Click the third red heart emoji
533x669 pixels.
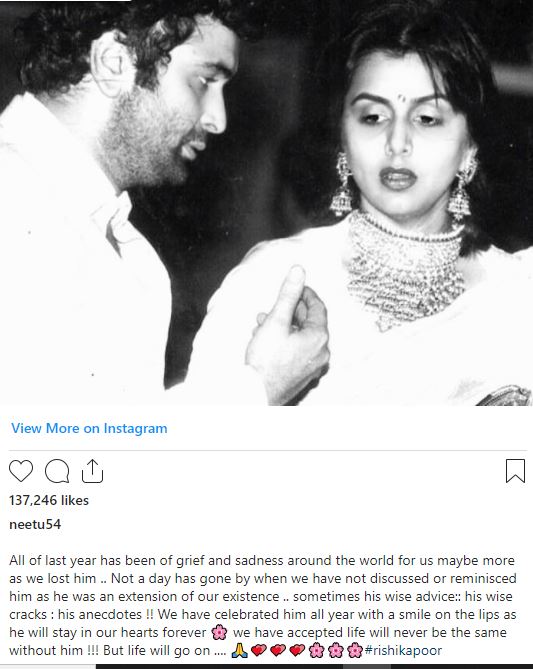pos(297,651)
